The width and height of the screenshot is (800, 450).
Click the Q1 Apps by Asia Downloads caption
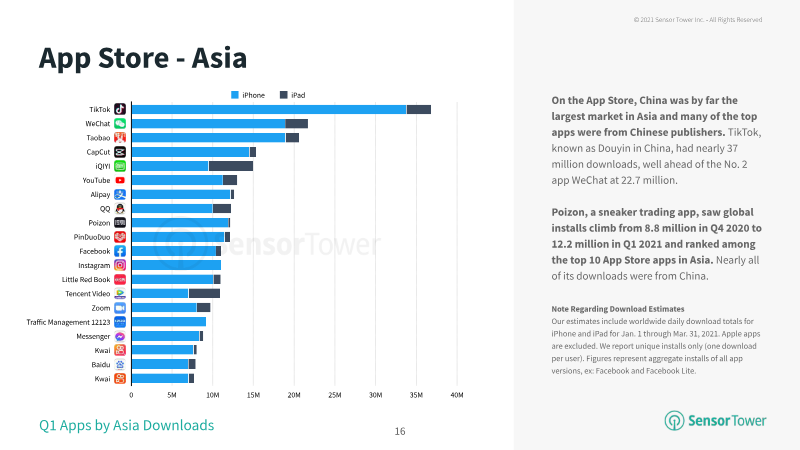click(x=127, y=425)
